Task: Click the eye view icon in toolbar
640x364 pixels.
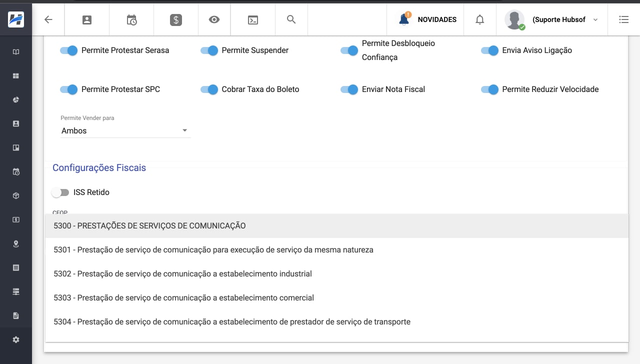Action: (214, 19)
